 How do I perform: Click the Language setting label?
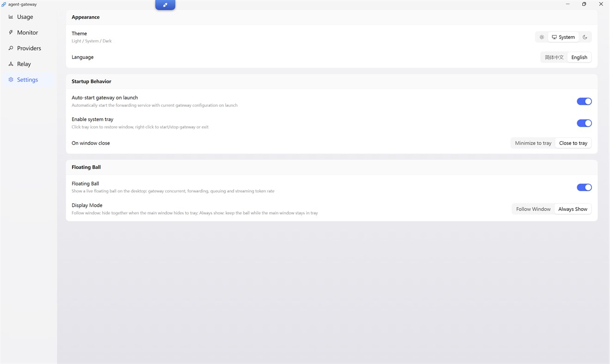tap(83, 57)
